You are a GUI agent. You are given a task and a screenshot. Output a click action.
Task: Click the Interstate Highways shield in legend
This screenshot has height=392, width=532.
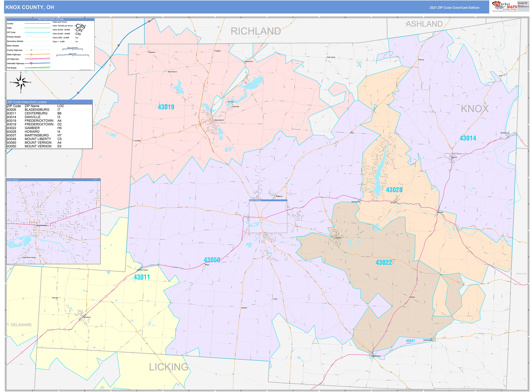31,63
